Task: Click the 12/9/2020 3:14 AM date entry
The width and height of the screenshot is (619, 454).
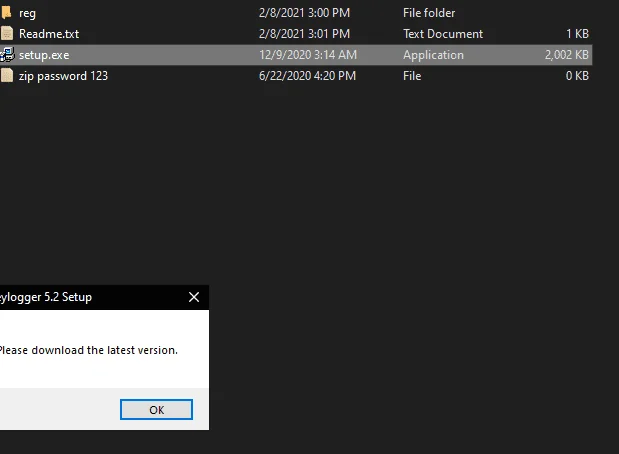Action: (308, 54)
